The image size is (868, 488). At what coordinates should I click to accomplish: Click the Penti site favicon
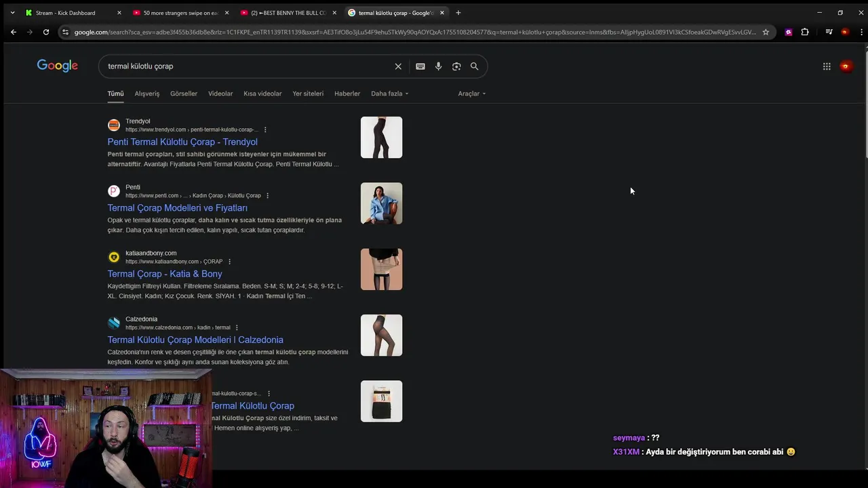(114, 191)
